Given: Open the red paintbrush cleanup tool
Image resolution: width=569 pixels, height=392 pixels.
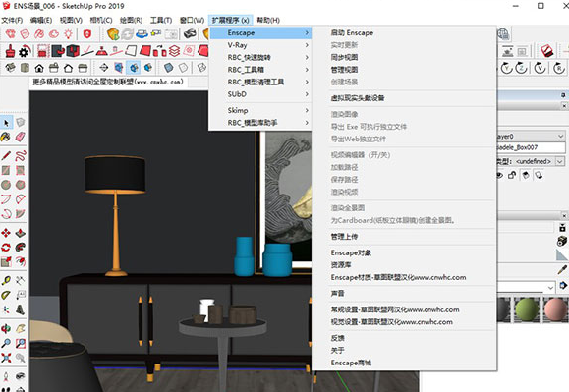Looking at the screenshot, I should 10,51.
